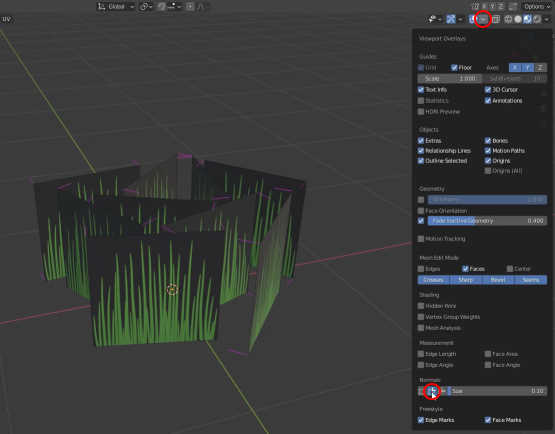Viewport: 555px width, 434px height.
Task: Switch to Material Preview shading
Action: [x=527, y=19]
